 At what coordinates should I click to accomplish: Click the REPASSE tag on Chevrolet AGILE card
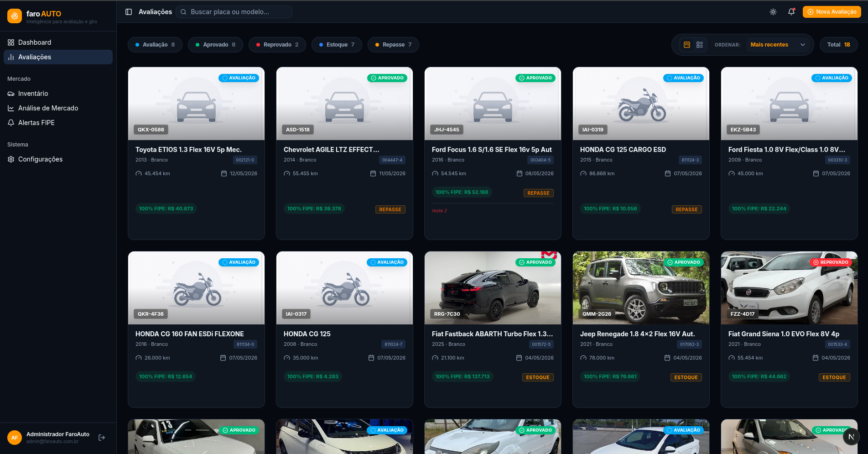click(x=390, y=209)
